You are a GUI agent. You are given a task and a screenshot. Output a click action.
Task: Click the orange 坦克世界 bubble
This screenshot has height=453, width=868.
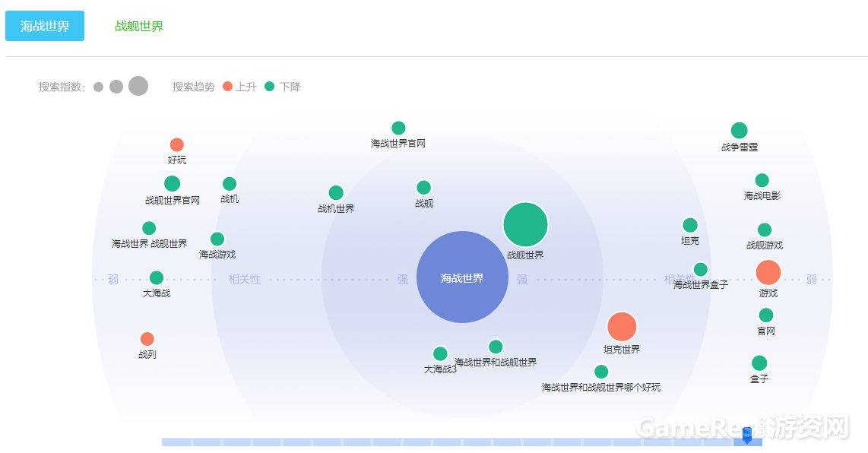(622, 327)
